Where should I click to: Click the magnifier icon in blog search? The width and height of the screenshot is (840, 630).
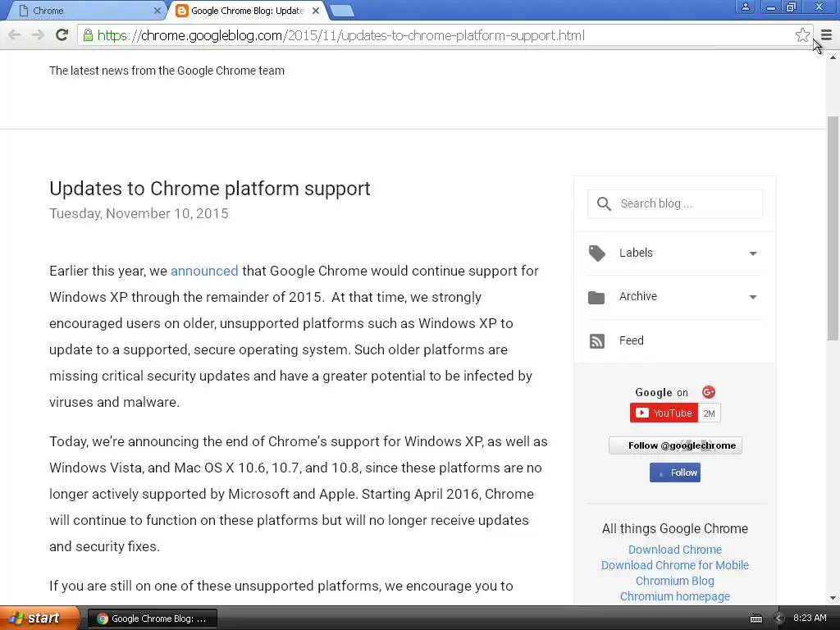click(604, 204)
